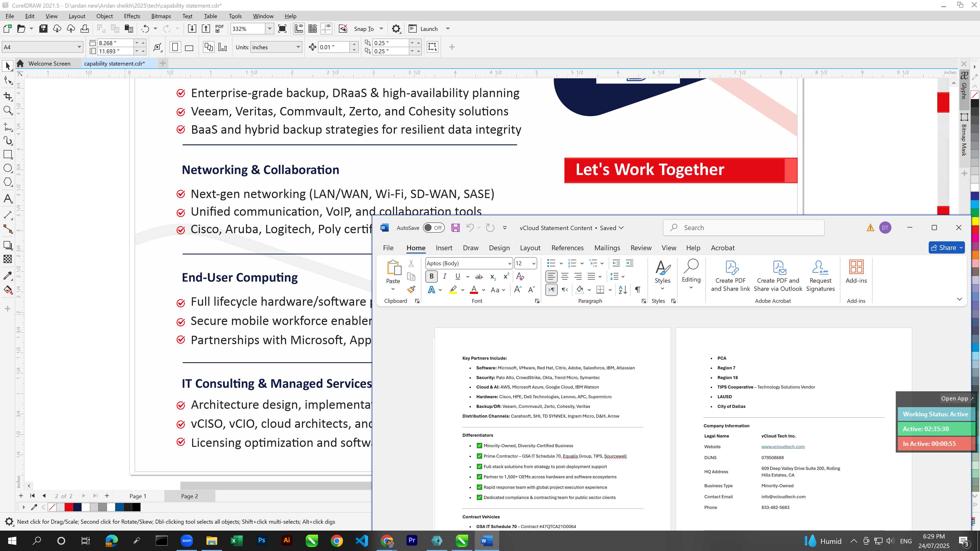
Task: Toggle Subscript formatting in Word
Action: (x=493, y=277)
